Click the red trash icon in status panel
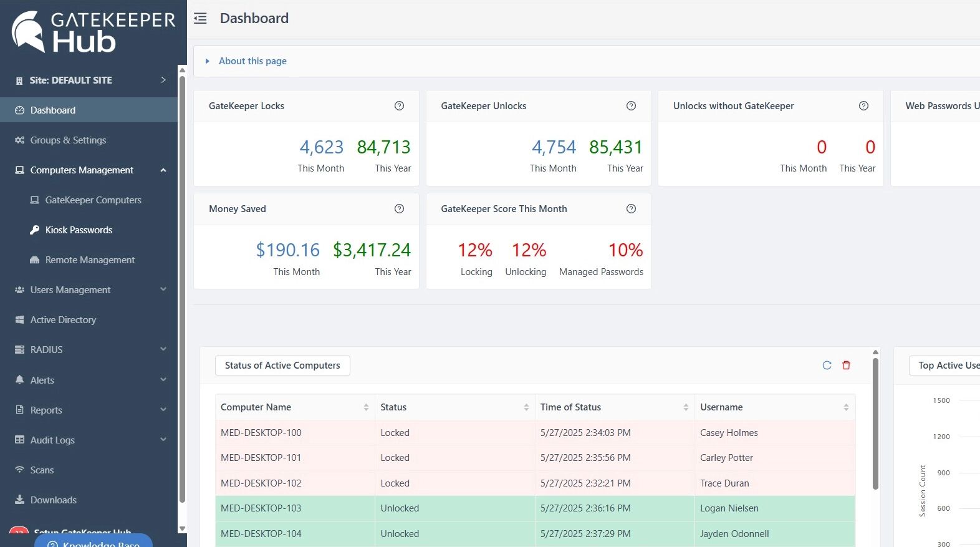The image size is (980, 547). pyautogui.click(x=846, y=365)
